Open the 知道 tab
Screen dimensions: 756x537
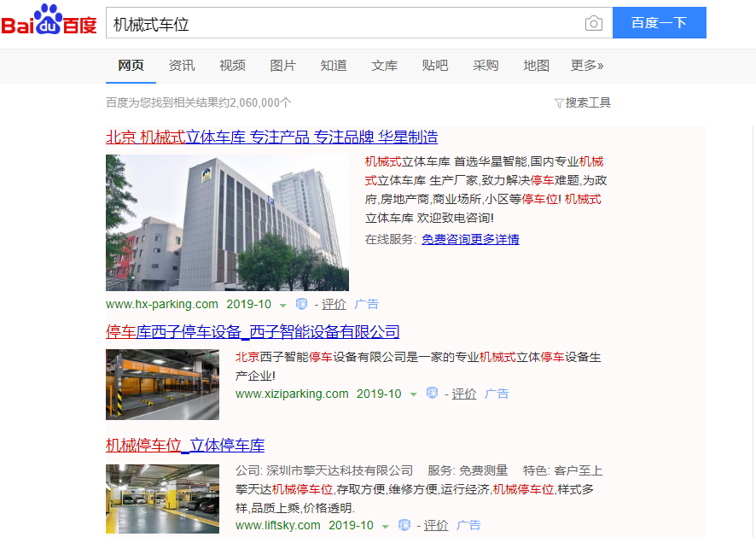coord(334,65)
